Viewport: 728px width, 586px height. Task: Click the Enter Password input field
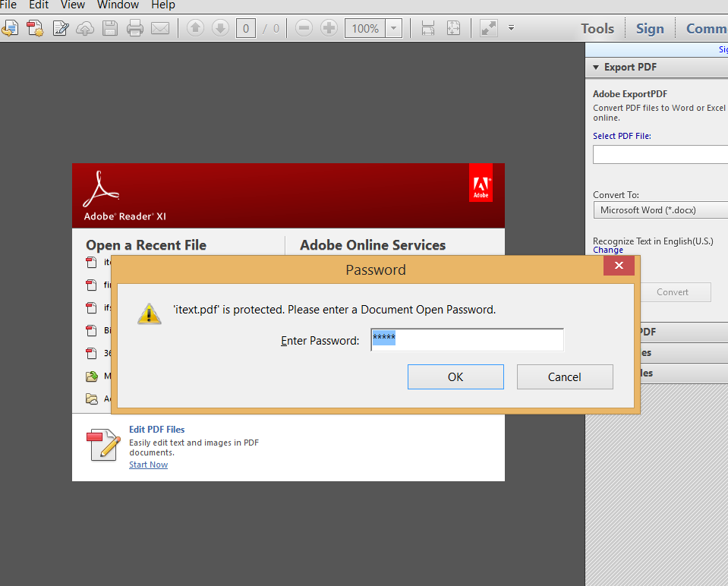[x=467, y=340]
